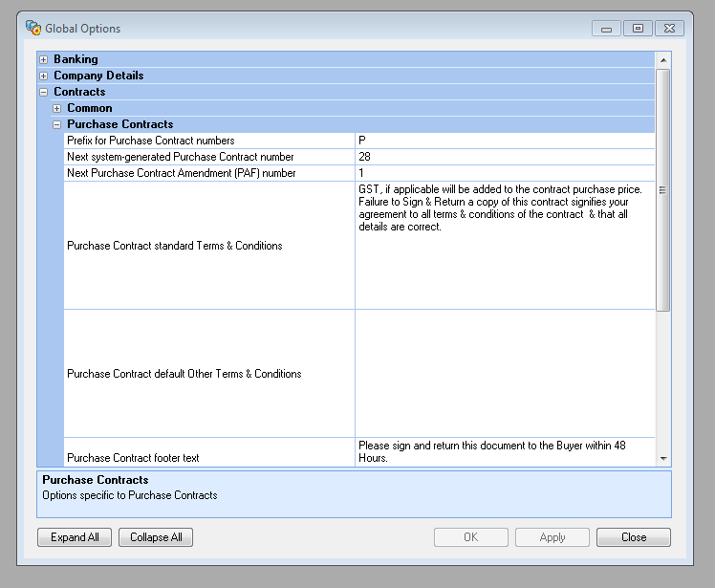
Task: Expand the Banking section
Action: 43,60
